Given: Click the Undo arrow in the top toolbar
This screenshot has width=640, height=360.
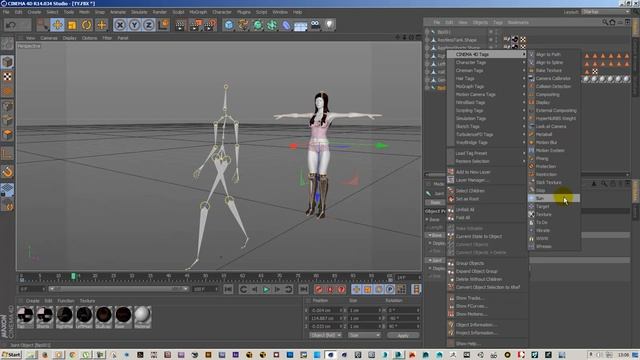Looking at the screenshot, I should (x=11, y=25).
